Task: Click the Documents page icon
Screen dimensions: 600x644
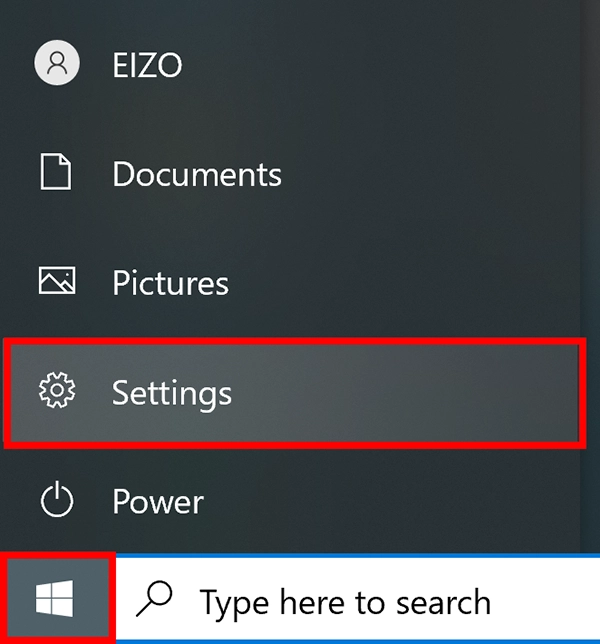Action: pos(56,172)
